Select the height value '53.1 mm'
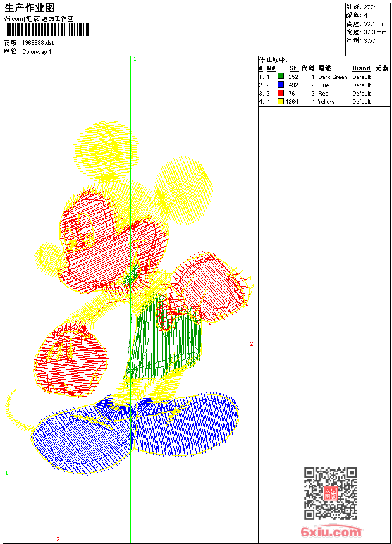This screenshot has height=544, width=392. [x=375, y=24]
